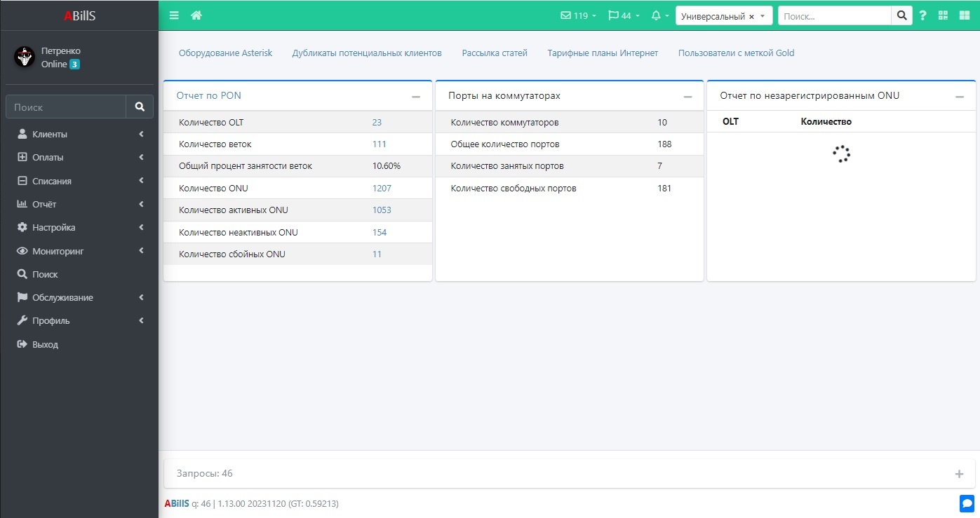
Task: Open the chat bubble icon in bottom corner
Action: click(x=967, y=503)
